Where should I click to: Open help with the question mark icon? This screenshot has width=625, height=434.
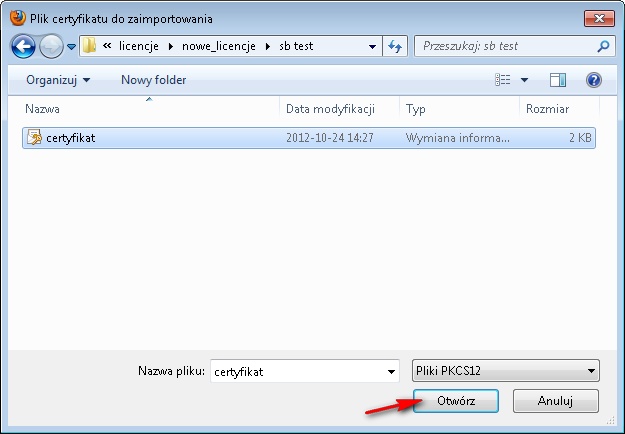click(593, 80)
